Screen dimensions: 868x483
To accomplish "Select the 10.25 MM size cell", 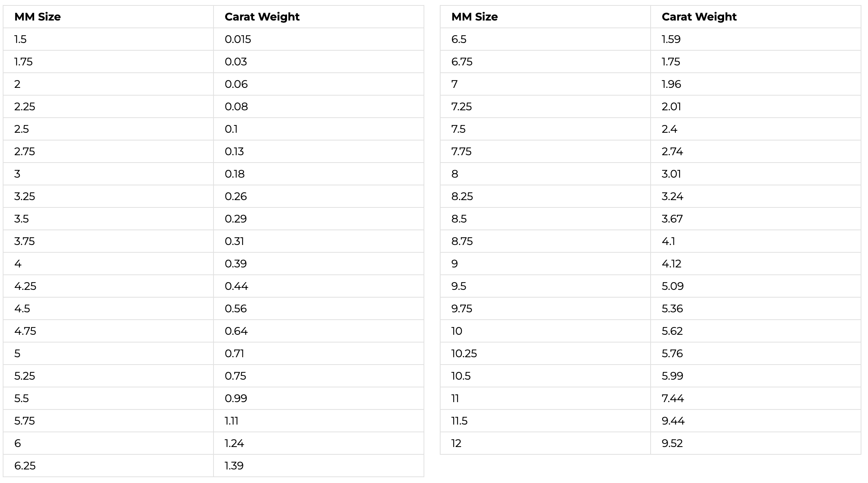I will 464,353.
